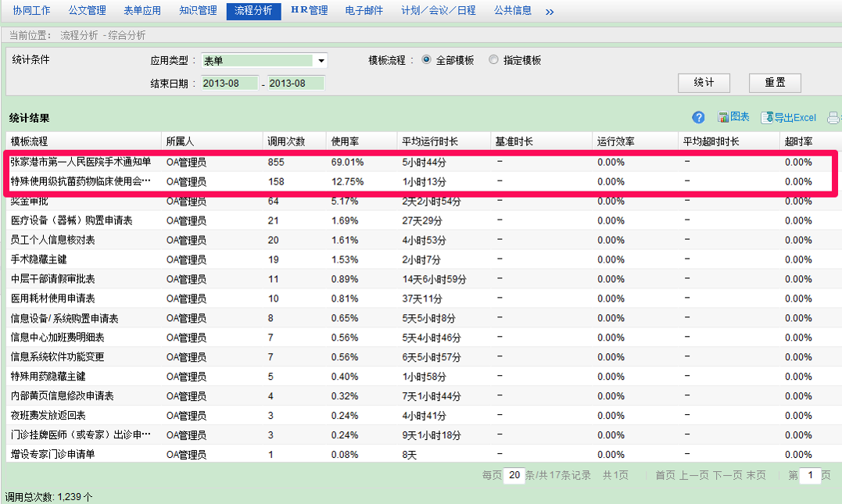Select the 全部模板 radio button
Viewport: 842px width, 504px height.
click(427, 60)
